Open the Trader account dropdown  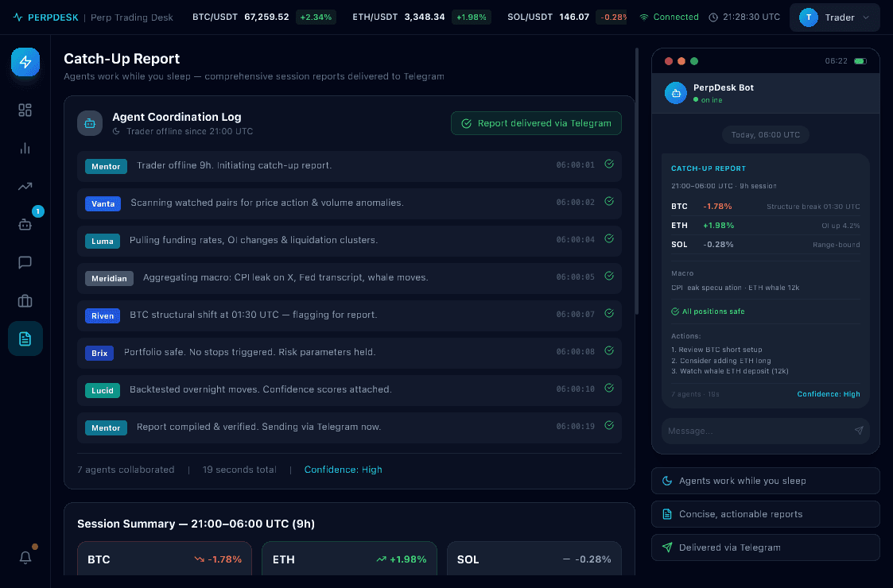[834, 17]
